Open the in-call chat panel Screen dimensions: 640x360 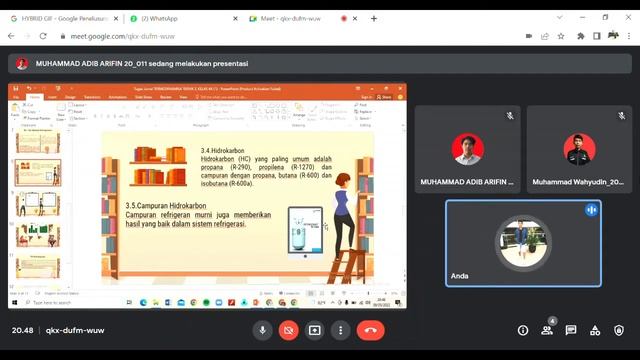571,330
